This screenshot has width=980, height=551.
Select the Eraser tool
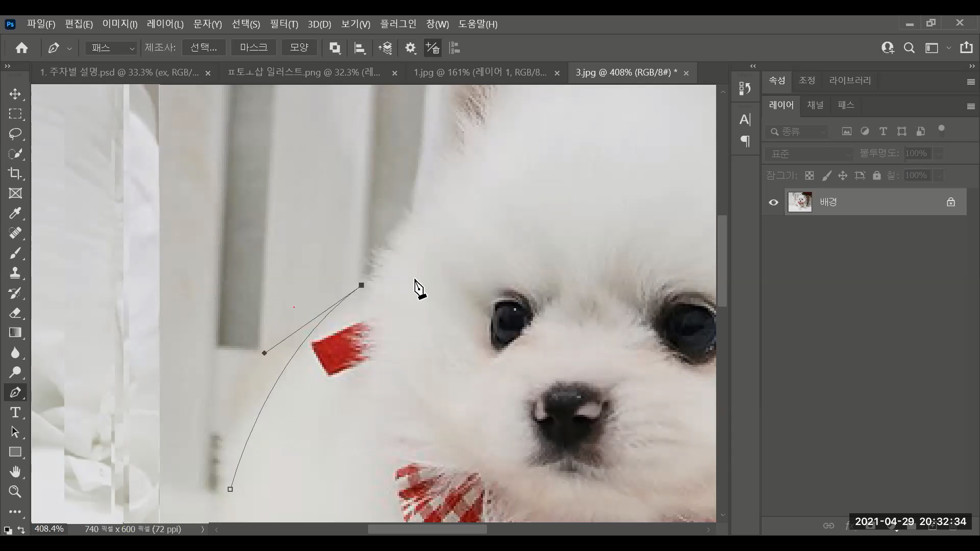[x=15, y=313]
